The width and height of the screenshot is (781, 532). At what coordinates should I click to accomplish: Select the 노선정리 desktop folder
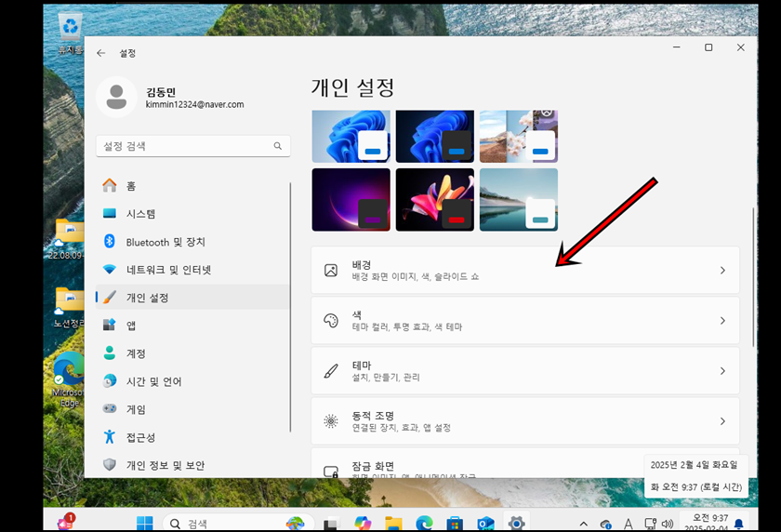69,308
